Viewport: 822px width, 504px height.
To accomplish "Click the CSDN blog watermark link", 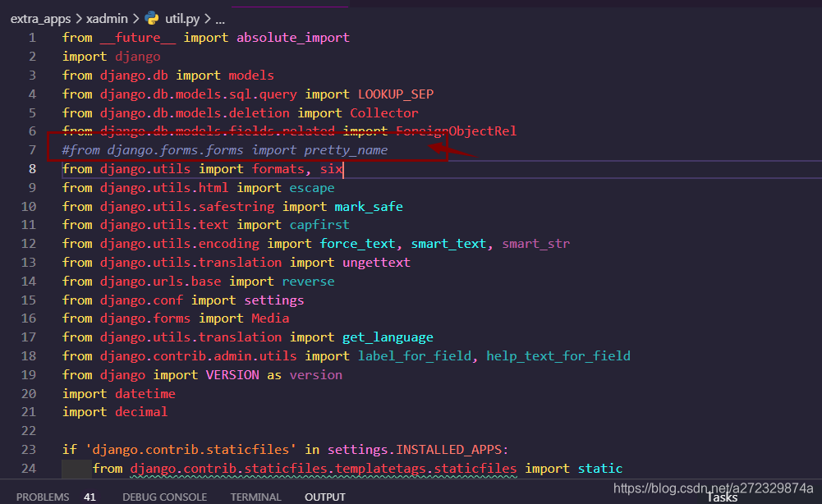I will (713, 487).
